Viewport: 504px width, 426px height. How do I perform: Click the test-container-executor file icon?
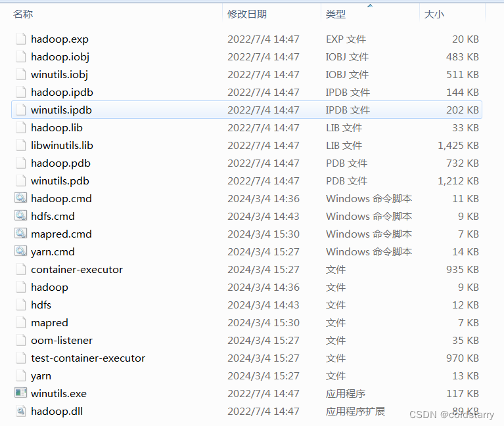click(21, 358)
